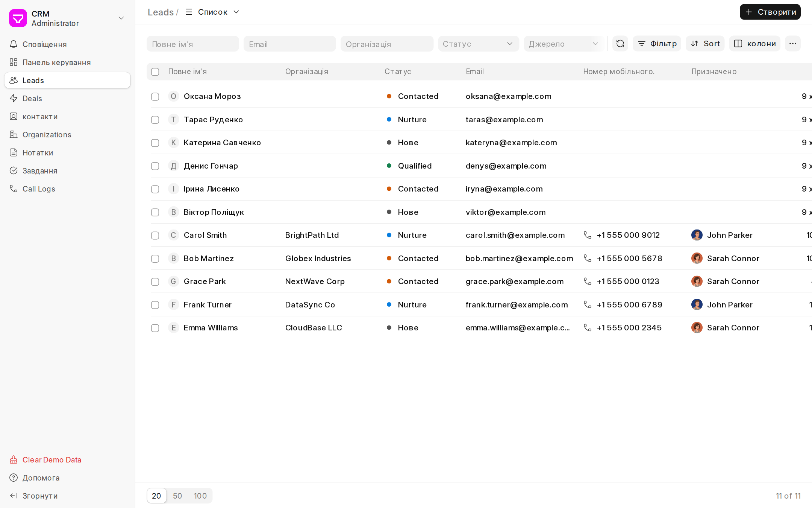
Task: Open the Список view switcher dropdown
Action: pos(212,12)
